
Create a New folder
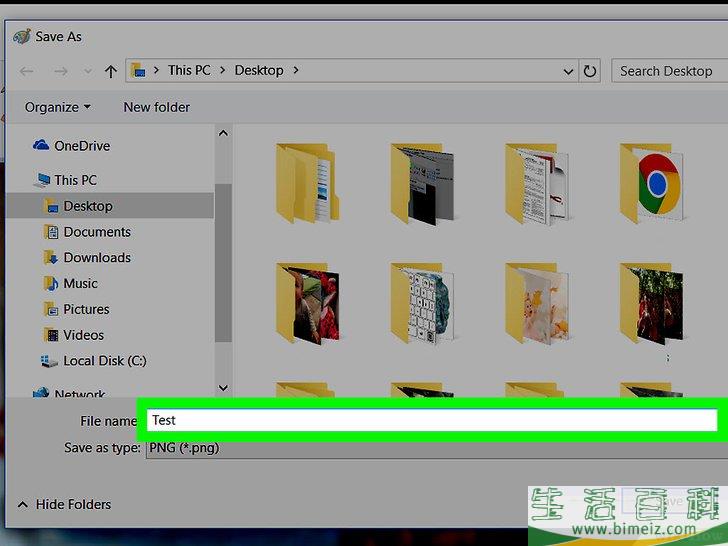pyautogui.click(x=156, y=107)
